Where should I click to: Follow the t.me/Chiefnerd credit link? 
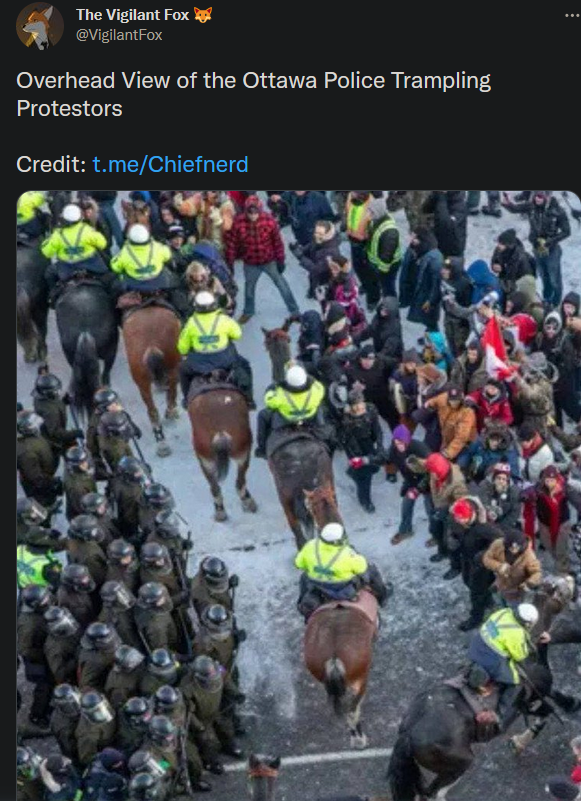pos(170,164)
